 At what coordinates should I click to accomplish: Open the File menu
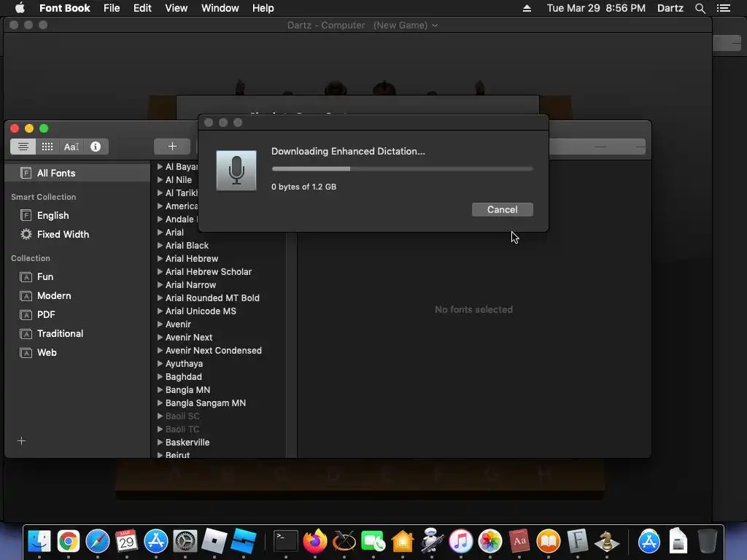tap(112, 8)
